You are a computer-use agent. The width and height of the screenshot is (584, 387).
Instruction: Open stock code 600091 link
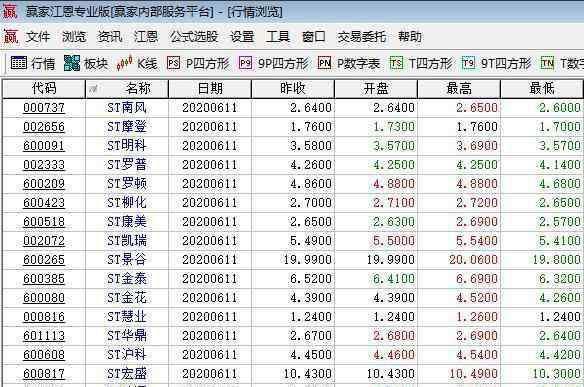click(x=44, y=146)
